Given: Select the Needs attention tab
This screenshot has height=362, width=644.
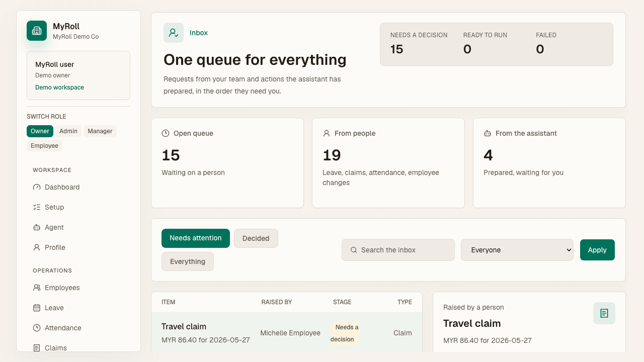Looking at the screenshot, I should pos(196,238).
